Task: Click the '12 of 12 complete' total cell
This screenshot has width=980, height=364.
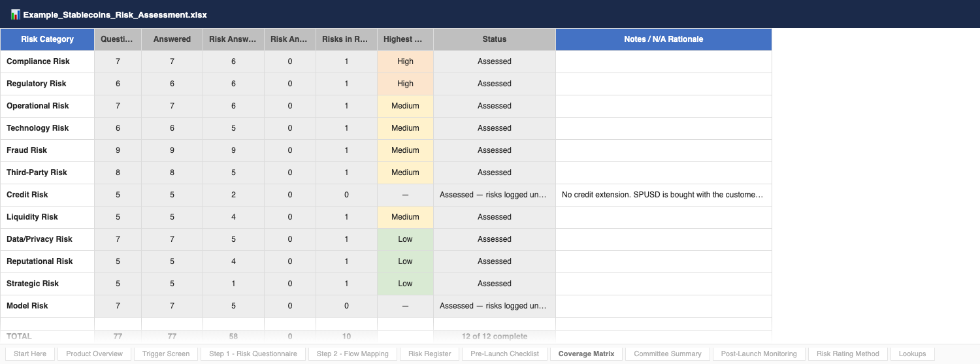Action: [x=495, y=336]
